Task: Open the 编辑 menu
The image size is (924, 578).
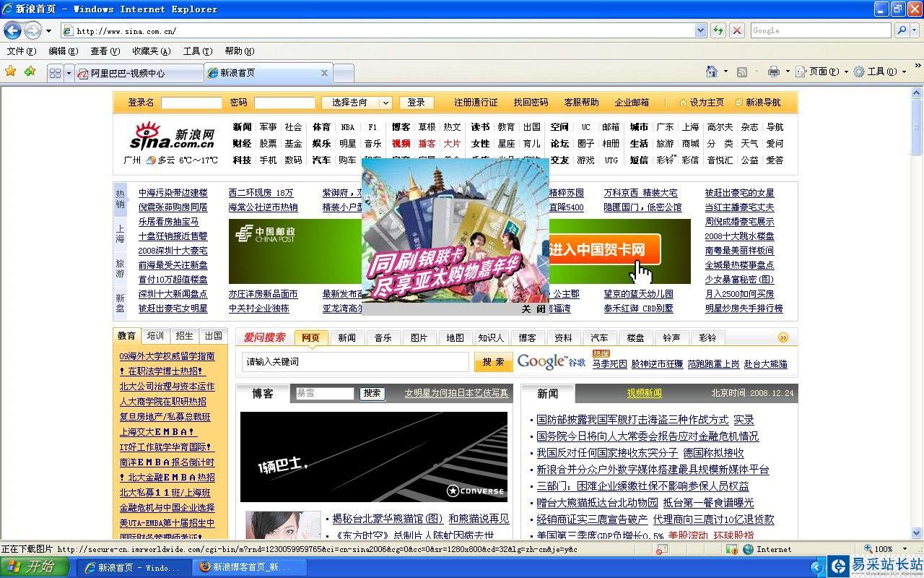Action: [63, 51]
